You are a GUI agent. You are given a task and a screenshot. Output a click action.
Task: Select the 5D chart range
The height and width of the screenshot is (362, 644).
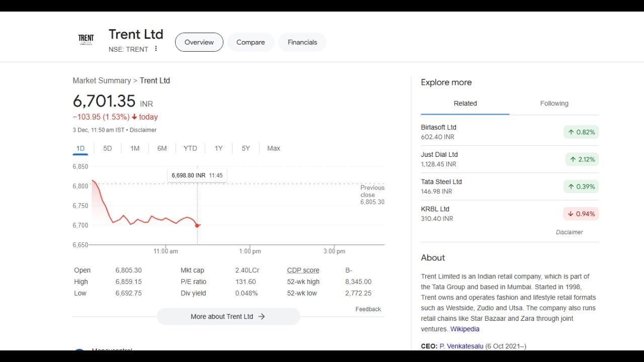[108, 148]
